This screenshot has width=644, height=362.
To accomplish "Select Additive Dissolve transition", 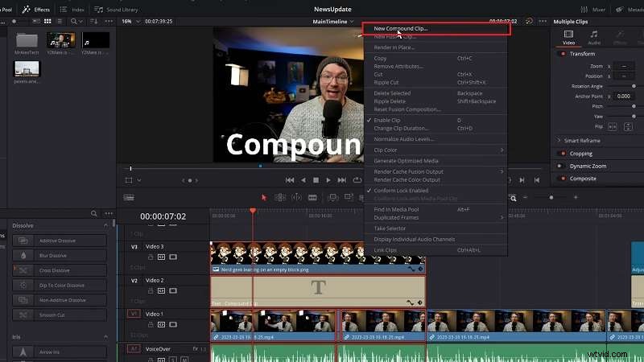I will pyautogui.click(x=60, y=241).
